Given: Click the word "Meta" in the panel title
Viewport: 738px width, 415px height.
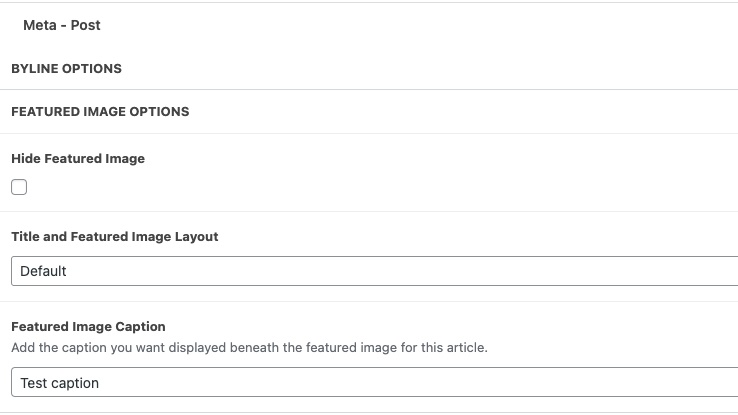Looking at the screenshot, I should tap(40, 25).
